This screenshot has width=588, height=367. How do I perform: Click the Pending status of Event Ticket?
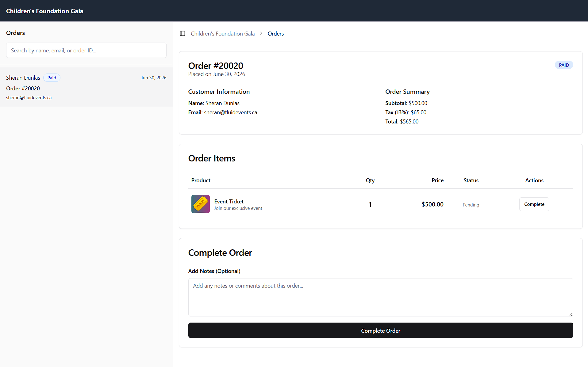point(471,205)
